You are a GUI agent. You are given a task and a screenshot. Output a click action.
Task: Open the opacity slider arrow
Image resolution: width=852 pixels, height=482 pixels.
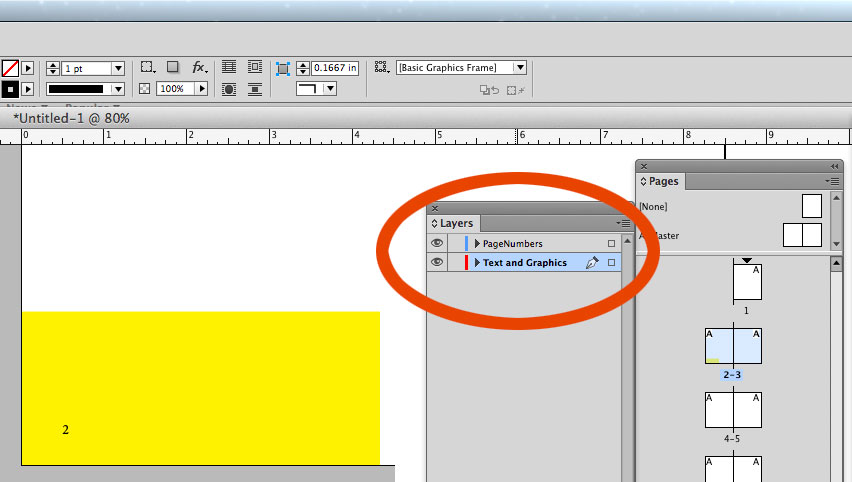tap(202, 89)
